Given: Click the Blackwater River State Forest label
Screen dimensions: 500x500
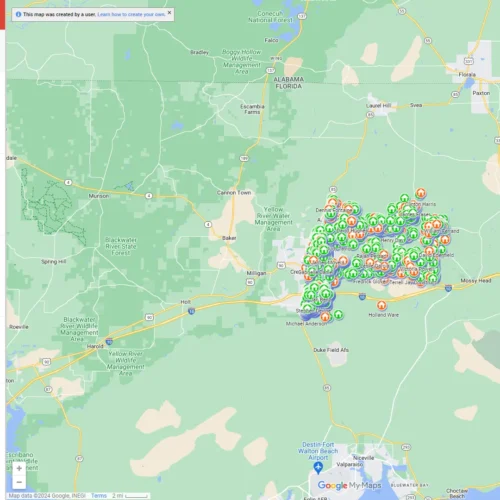Looking at the screenshot, I should 121,246.
